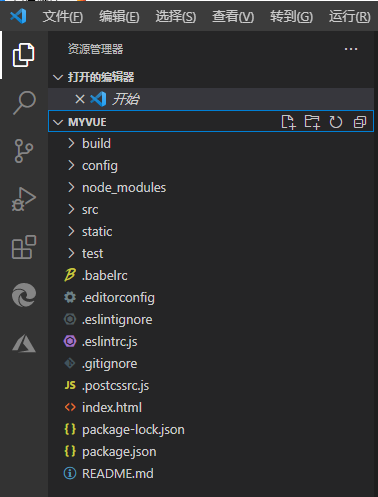Open the 文件(F) menu

click(63, 16)
